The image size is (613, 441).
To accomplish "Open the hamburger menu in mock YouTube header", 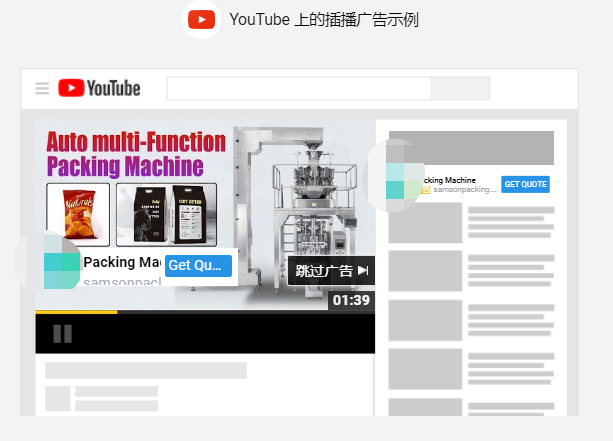I will [42, 88].
